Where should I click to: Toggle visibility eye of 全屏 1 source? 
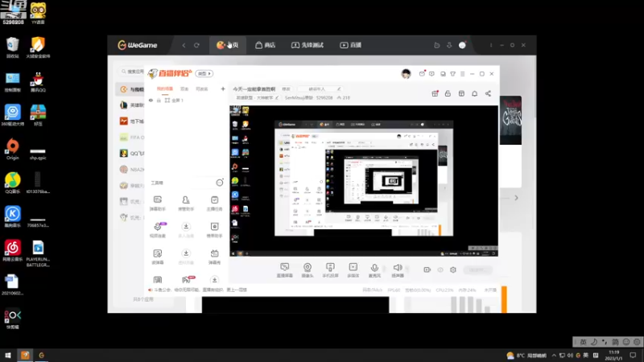pos(151,100)
